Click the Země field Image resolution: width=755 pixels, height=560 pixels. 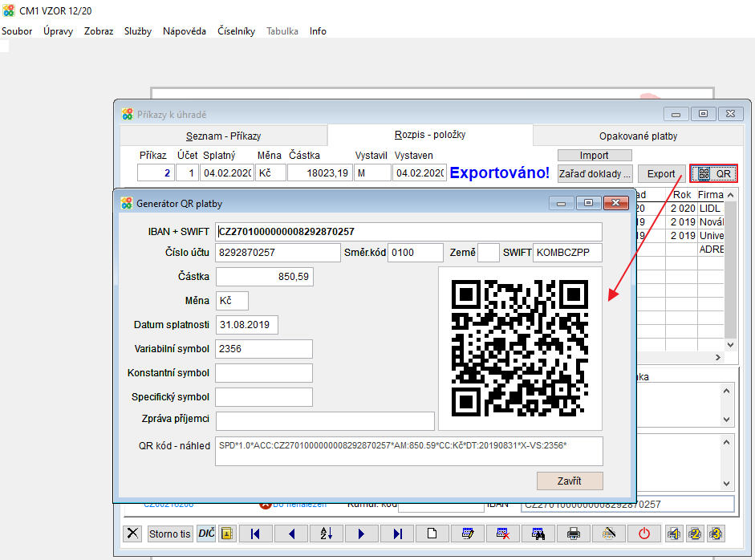[489, 253]
